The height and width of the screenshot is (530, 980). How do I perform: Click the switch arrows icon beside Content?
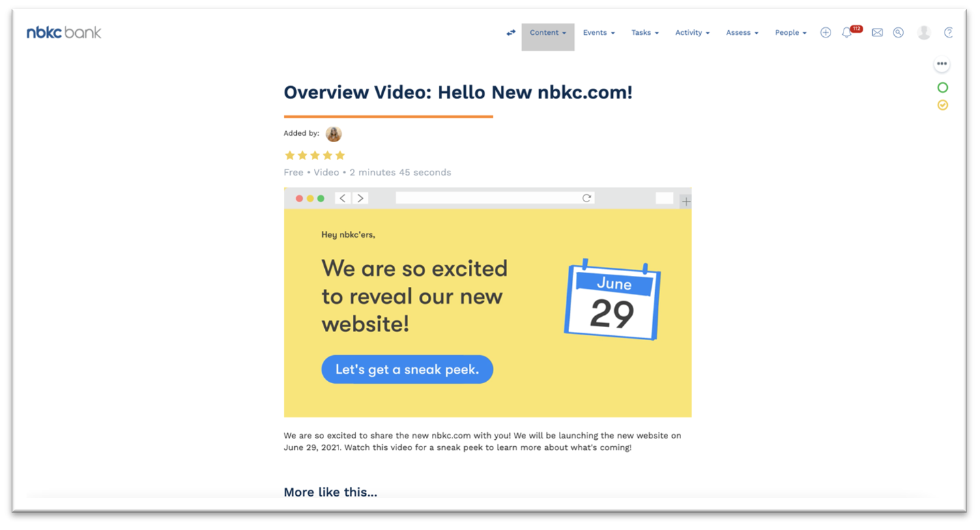510,32
